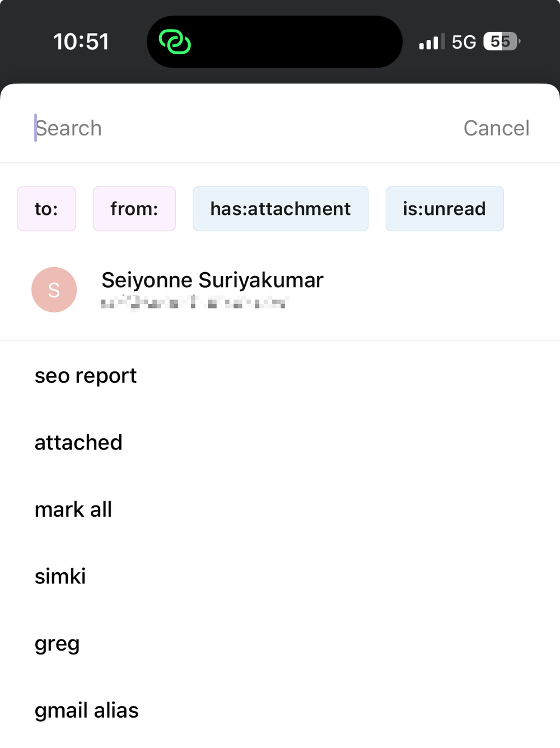Tap the battery indicator showing 55
Image resolution: width=560 pixels, height=748 pixels.
(x=500, y=41)
